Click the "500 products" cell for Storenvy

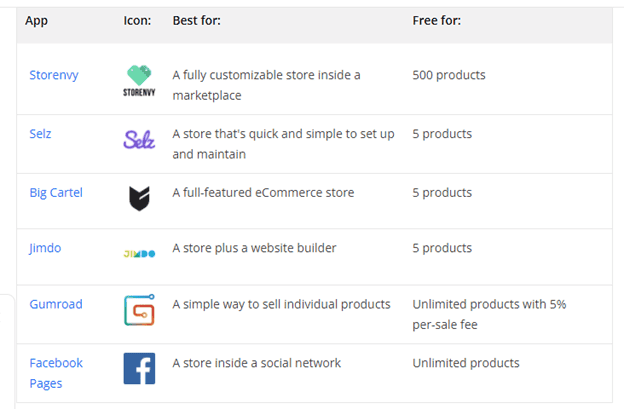coord(449,75)
